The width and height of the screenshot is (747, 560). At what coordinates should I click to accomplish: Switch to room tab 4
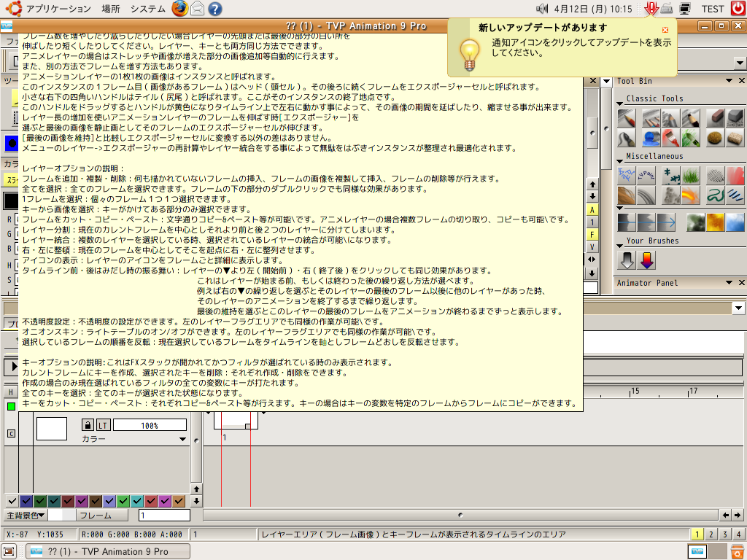(x=738, y=534)
